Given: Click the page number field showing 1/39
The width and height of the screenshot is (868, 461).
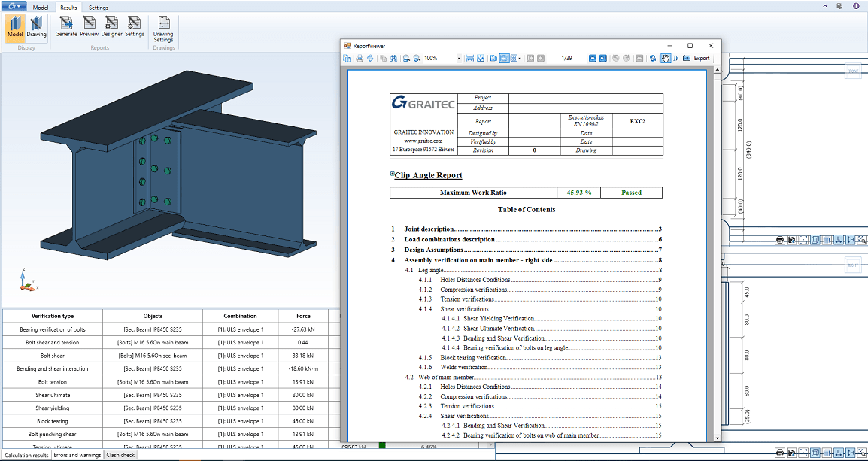Looking at the screenshot, I should pos(566,58).
